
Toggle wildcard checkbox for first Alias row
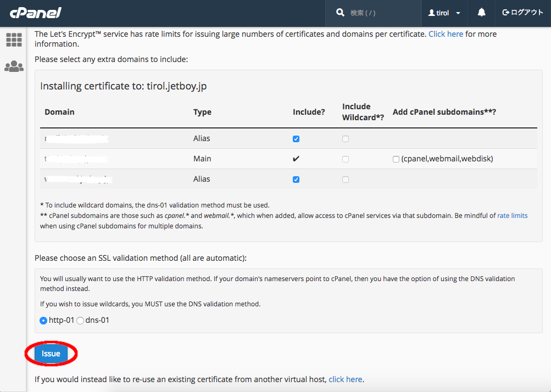(346, 139)
